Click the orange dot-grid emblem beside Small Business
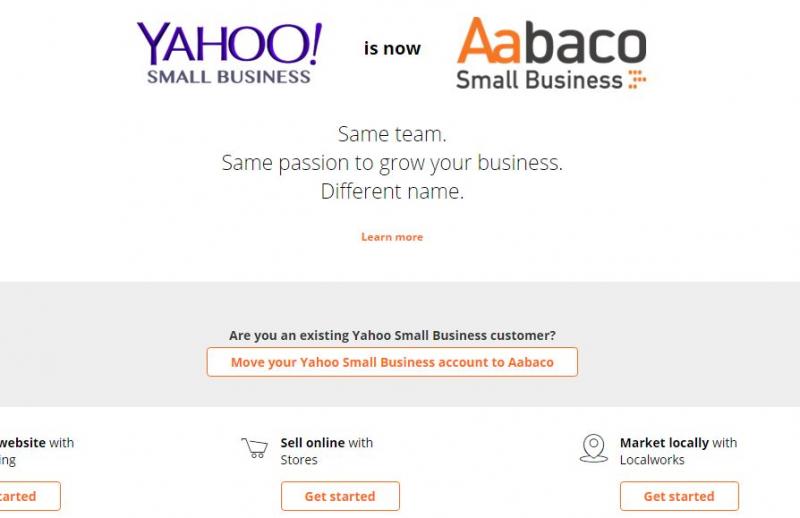 (x=637, y=80)
